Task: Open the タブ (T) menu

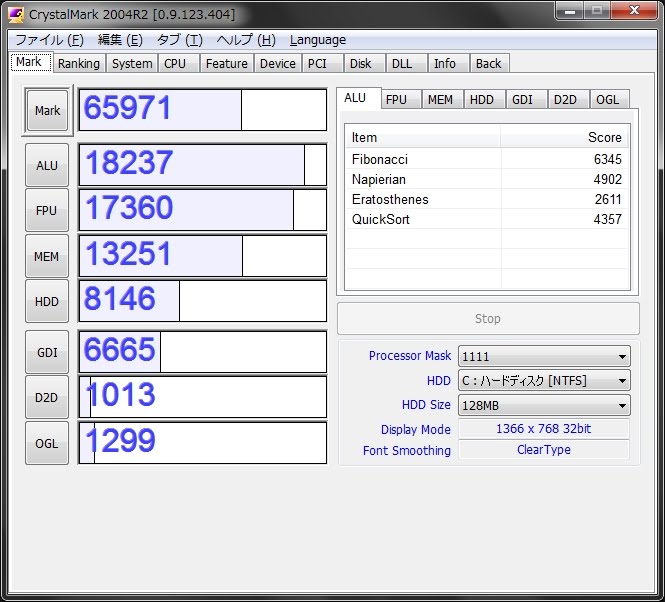Action: click(180, 40)
